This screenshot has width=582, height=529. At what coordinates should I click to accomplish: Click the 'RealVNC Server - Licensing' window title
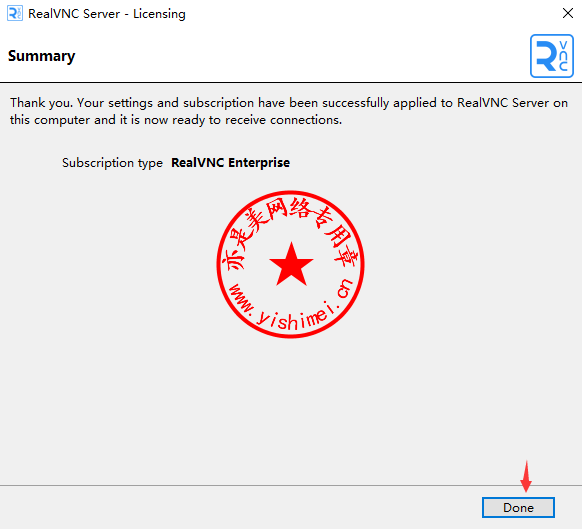coord(107,14)
